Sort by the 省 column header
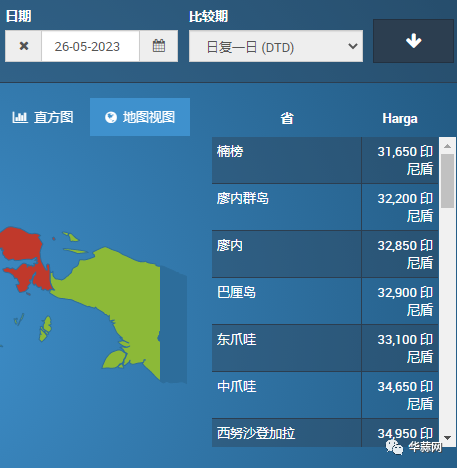 (287, 118)
